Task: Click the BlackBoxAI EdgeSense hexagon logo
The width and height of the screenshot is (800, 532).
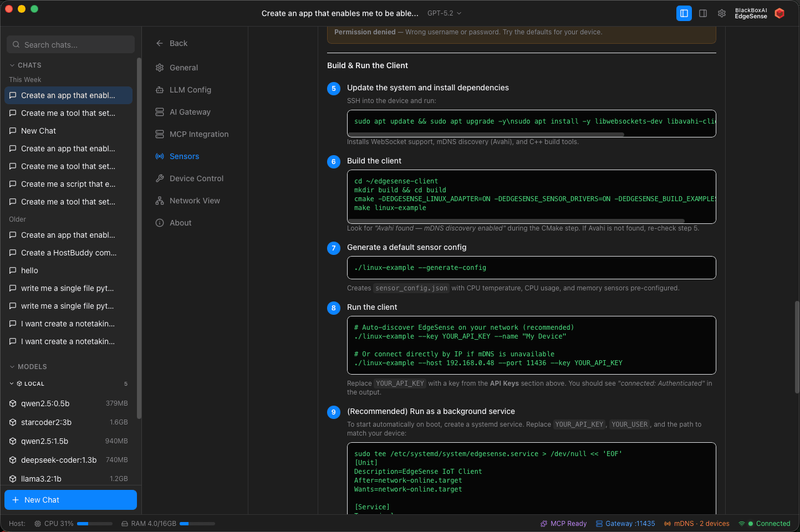Action: [779, 13]
